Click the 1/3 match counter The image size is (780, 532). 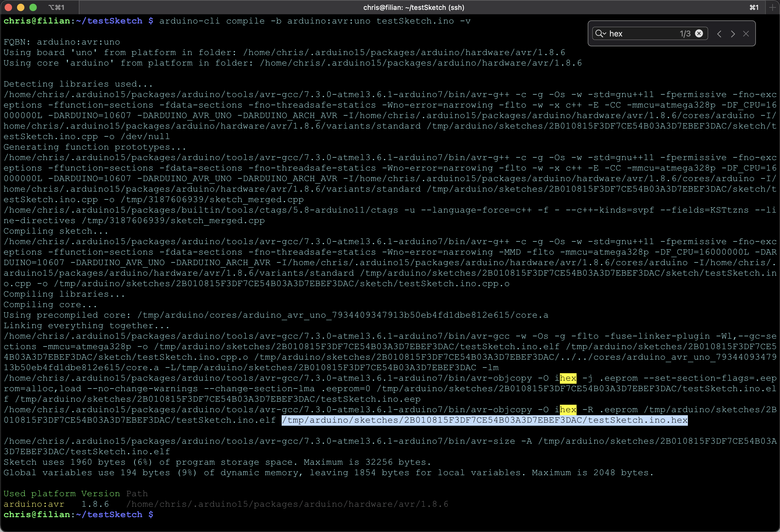(x=685, y=34)
